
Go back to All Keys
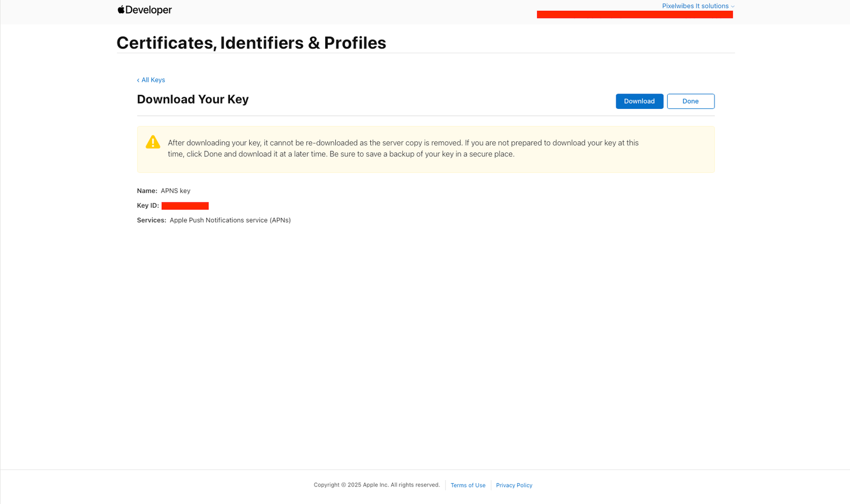click(x=153, y=80)
